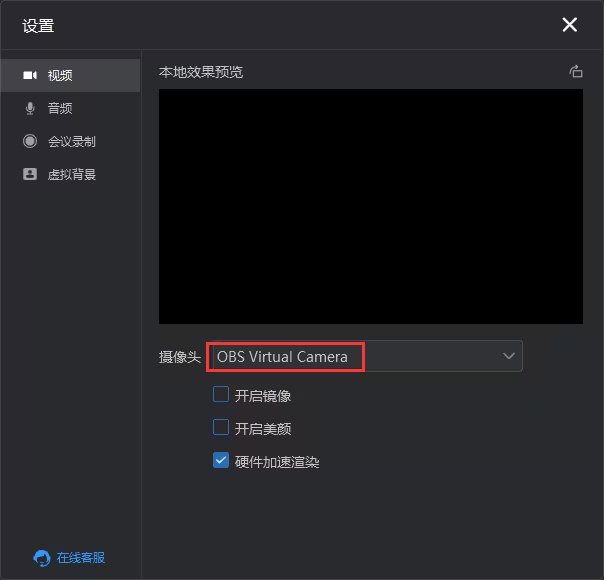Tick the 开启美颜 checkbox
Screen dimensions: 604x580
(x=221, y=428)
